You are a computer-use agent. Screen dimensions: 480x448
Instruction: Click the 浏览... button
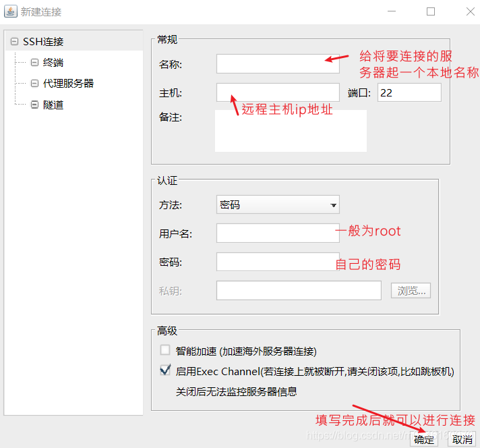coord(411,291)
